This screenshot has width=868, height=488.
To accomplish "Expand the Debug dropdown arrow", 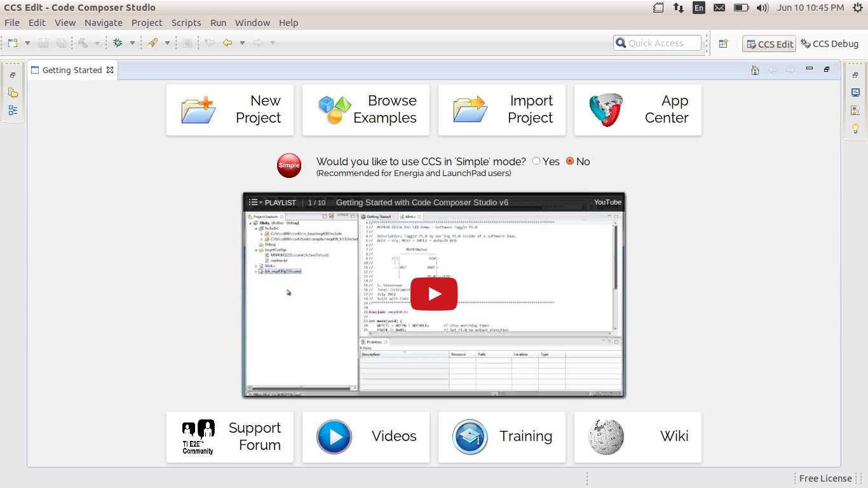I will [132, 43].
